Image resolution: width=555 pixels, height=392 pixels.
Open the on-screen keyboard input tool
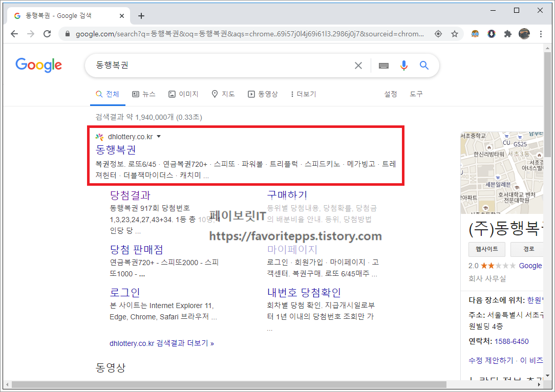383,66
